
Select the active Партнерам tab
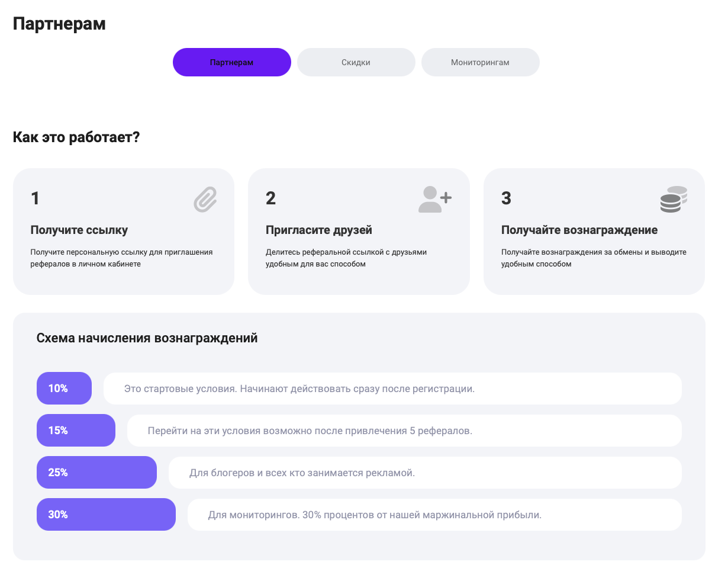pos(231,62)
